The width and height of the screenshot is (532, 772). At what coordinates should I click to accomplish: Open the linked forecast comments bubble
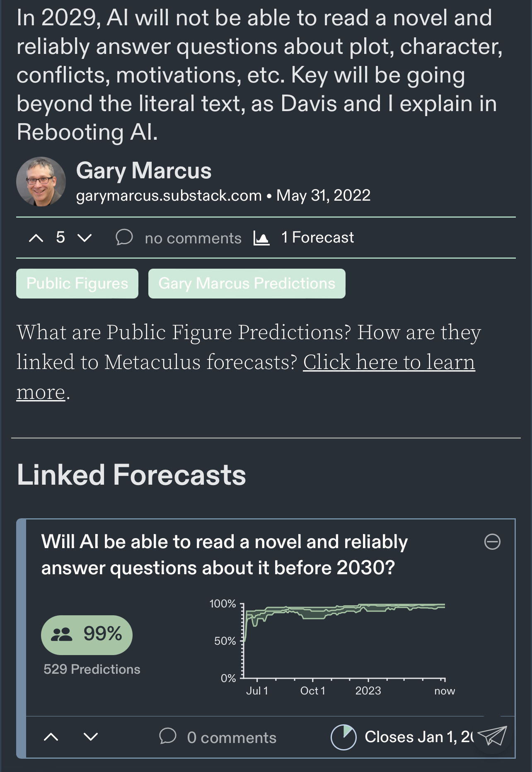coord(168,736)
